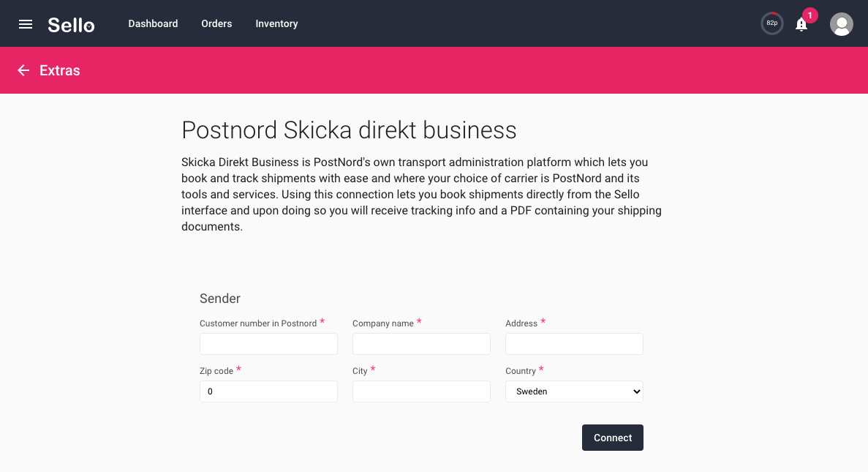Focus the Zip code field
This screenshot has width=868, height=472.
click(268, 392)
